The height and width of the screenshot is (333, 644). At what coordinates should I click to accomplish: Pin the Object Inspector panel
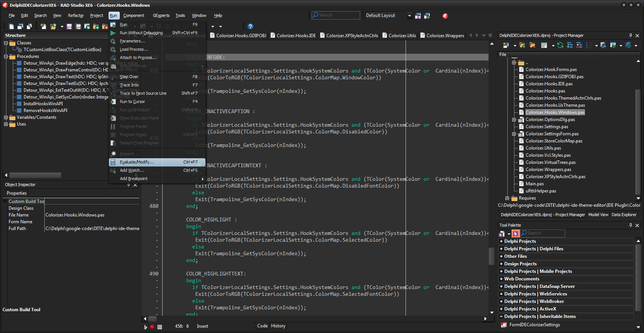pos(129,185)
